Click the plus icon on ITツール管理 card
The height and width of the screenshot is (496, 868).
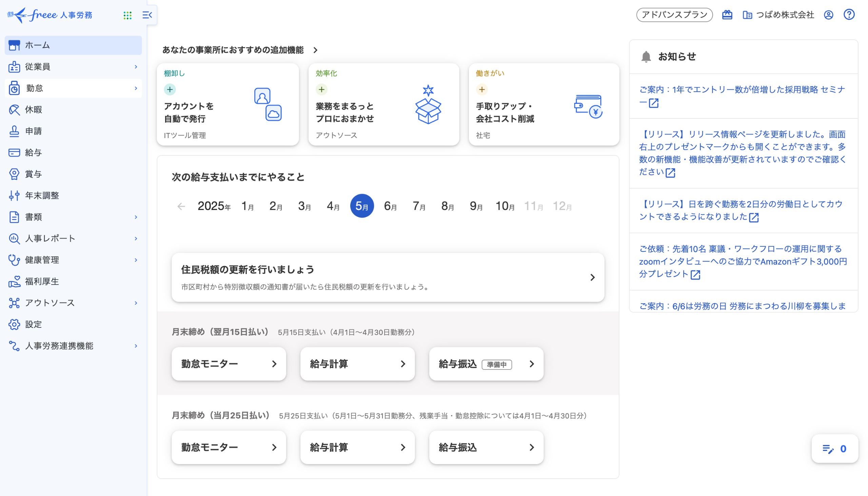click(170, 90)
